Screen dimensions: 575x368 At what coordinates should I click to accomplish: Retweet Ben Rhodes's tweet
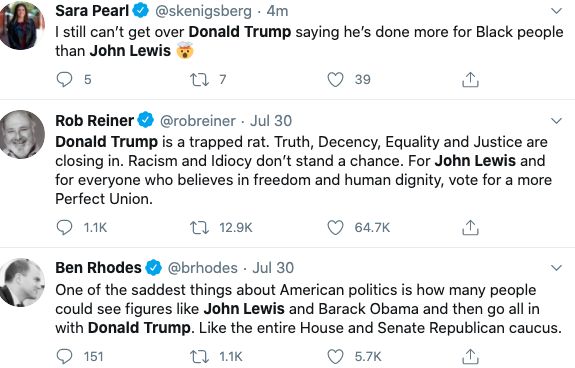pos(199,357)
